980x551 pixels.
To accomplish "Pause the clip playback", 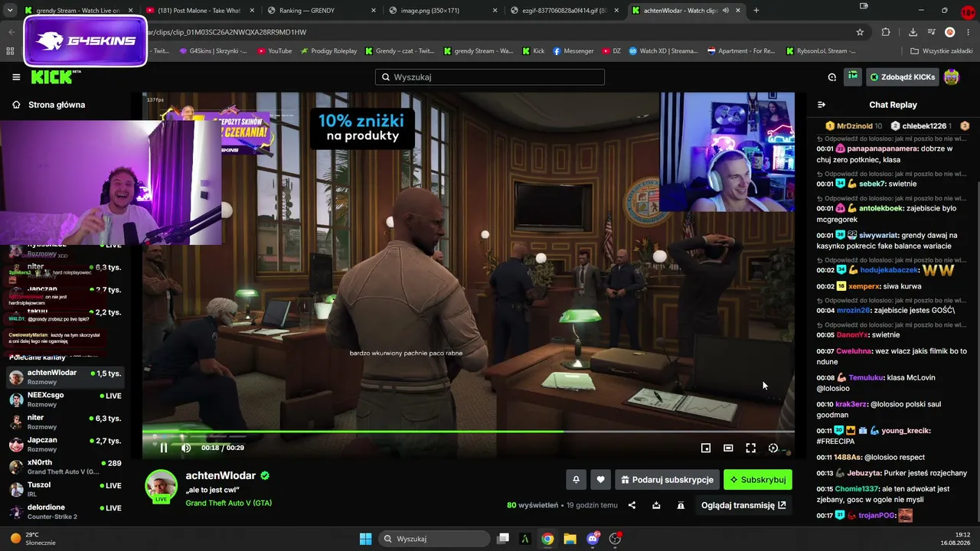I will tap(163, 448).
